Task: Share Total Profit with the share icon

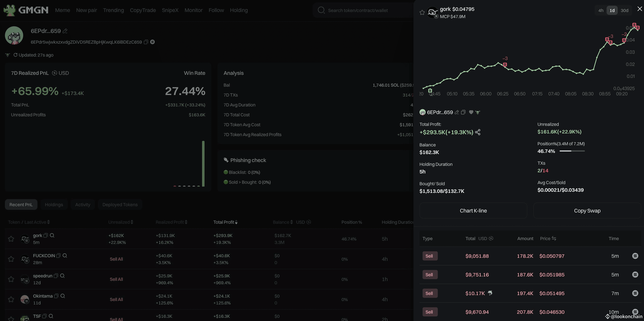Action: (x=478, y=132)
